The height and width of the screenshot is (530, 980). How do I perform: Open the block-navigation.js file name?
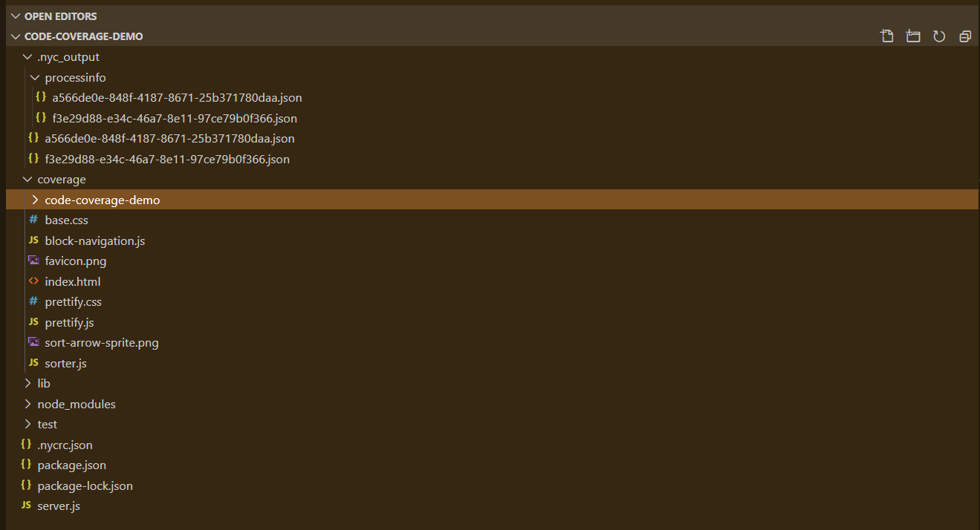coord(94,241)
